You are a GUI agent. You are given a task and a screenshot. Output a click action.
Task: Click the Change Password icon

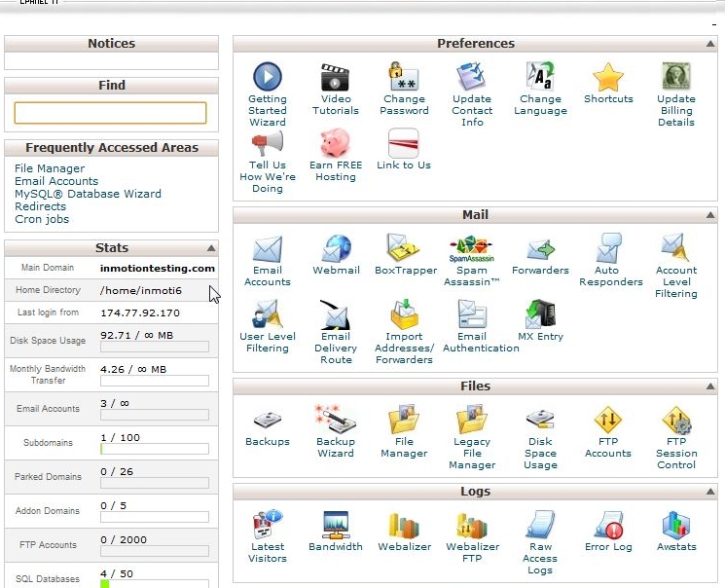coord(404,76)
